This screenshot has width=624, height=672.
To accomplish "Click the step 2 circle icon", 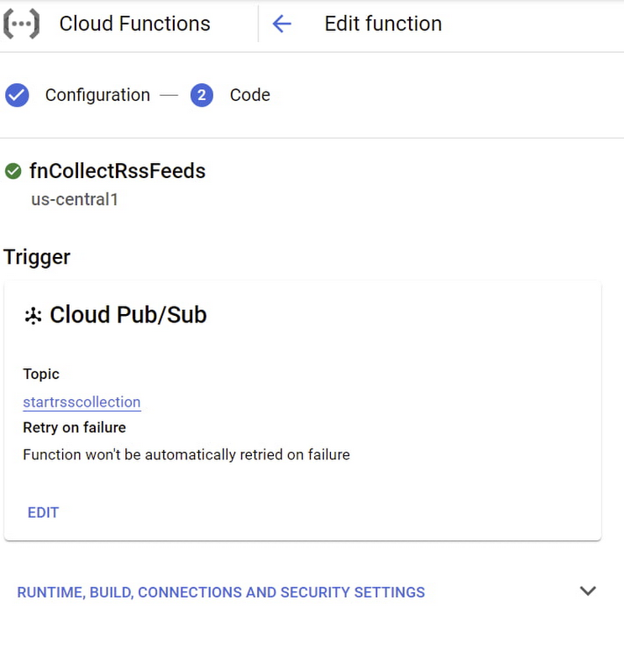I will tap(202, 95).
